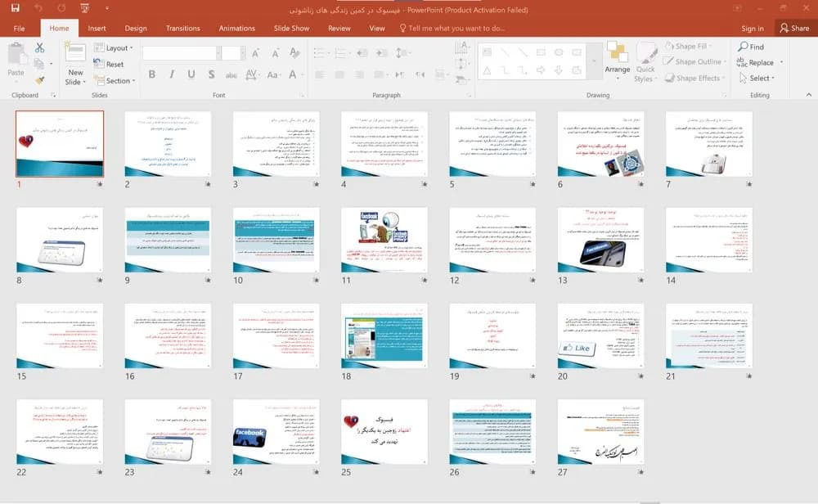Image resolution: width=818 pixels, height=504 pixels.
Task: Open Quick Styles in the Drawing group
Action: (646, 61)
